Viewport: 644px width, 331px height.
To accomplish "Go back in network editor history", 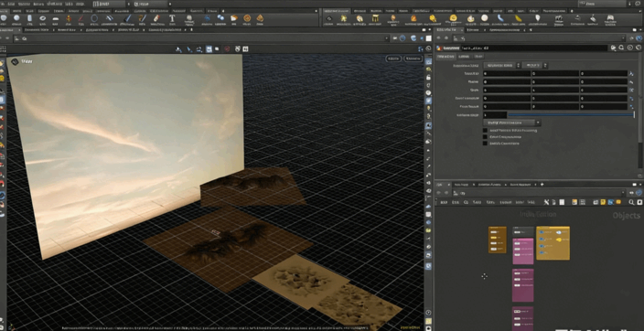I will pos(439,193).
